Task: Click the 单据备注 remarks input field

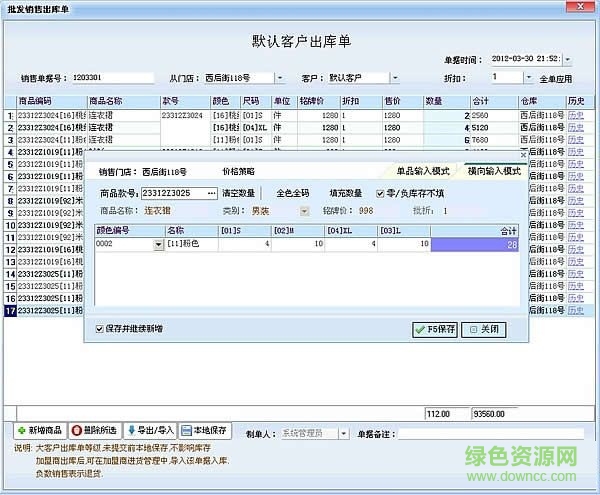Action: 490,433
